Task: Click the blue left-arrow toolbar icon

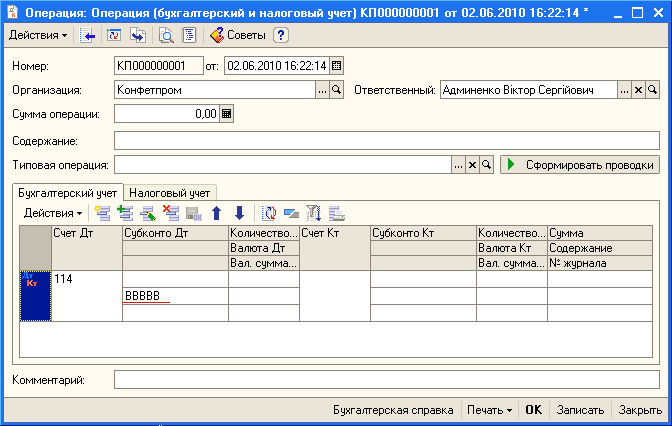Action: pyautogui.click(x=87, y=36)
